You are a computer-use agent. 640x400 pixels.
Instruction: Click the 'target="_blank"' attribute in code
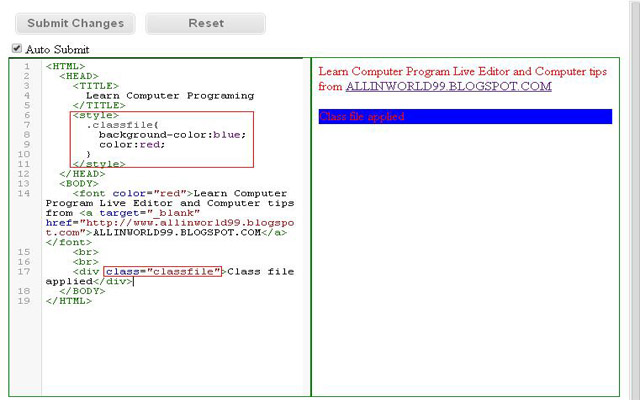click(149, 213)
